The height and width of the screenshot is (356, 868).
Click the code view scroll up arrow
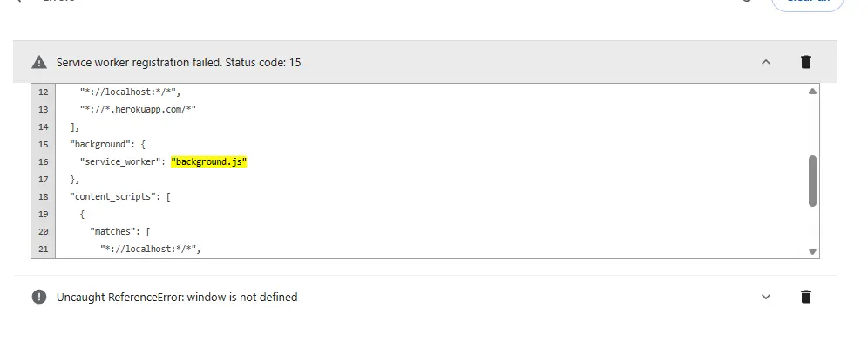[812, 92]
